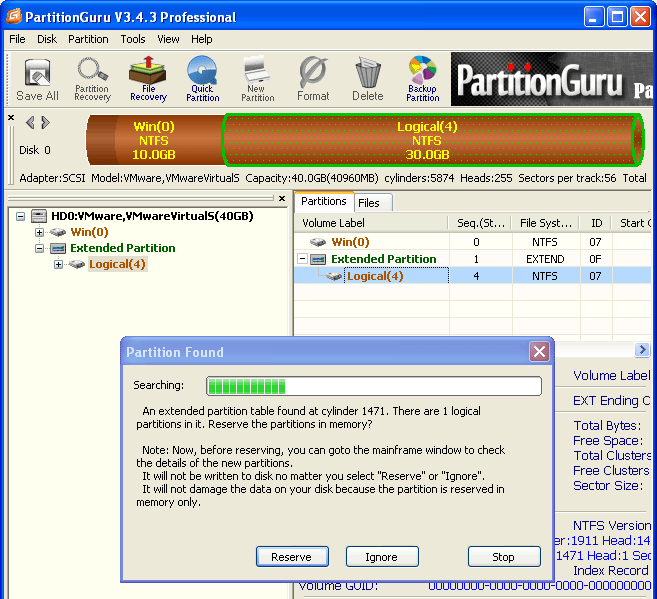Click the Win(0) drive icon in partitions table
Screen dimensions: 657x599
point(318,242)
